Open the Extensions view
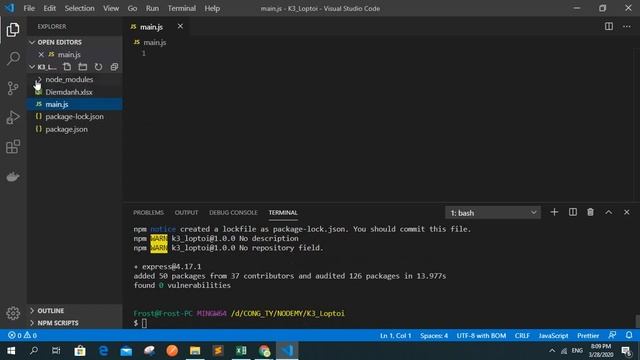 [x=13, y=147]
